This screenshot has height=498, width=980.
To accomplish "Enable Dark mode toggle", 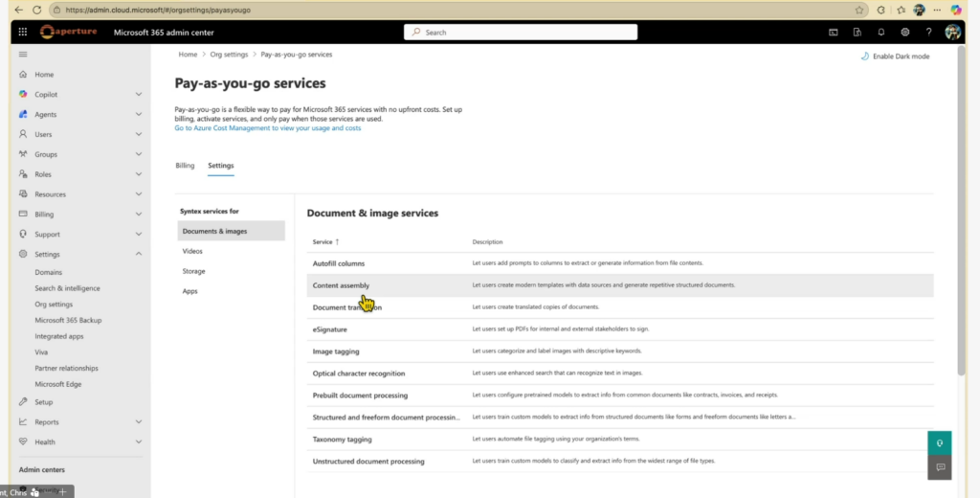I will tap(895, 57).
